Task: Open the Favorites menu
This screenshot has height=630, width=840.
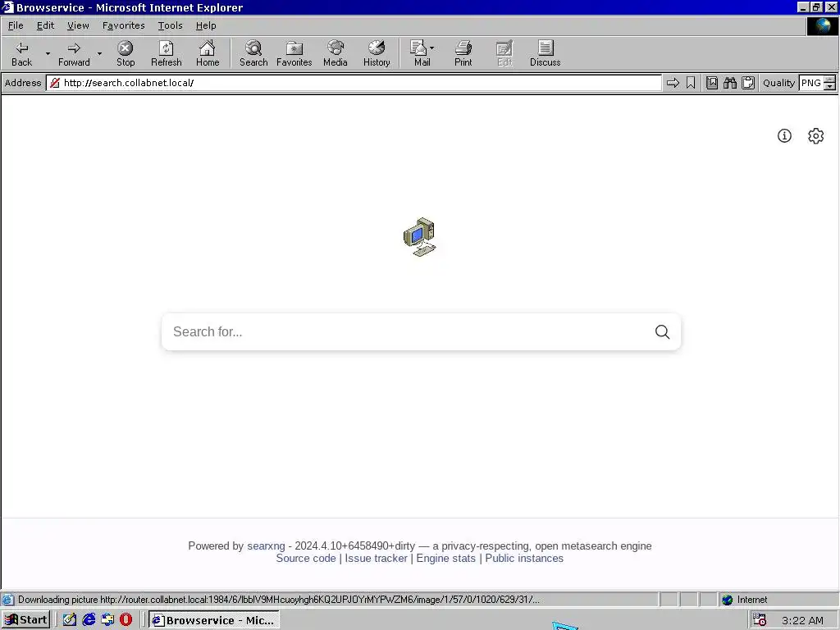Action: point(124,25)
